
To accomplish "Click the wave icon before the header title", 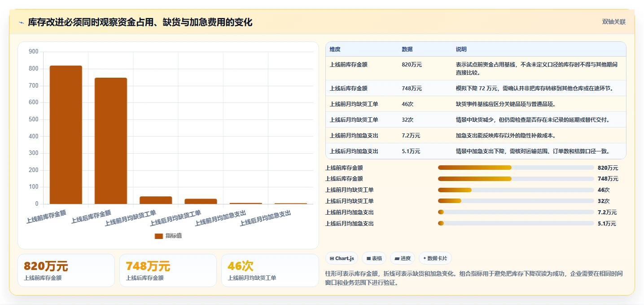I will click(x=22, y=22).
